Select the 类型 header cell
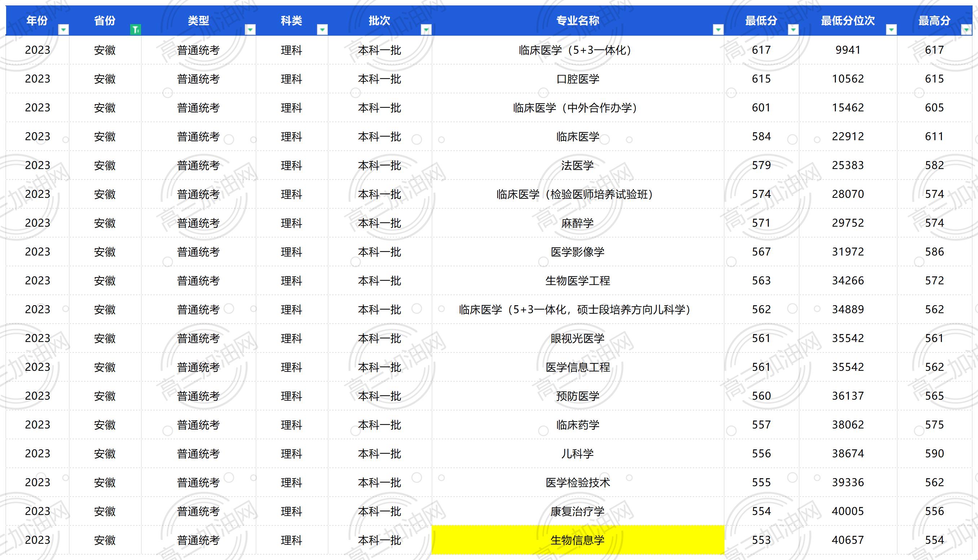Viewport: 978px width, 560px height. pyautogui.click(x=199, y=21)
